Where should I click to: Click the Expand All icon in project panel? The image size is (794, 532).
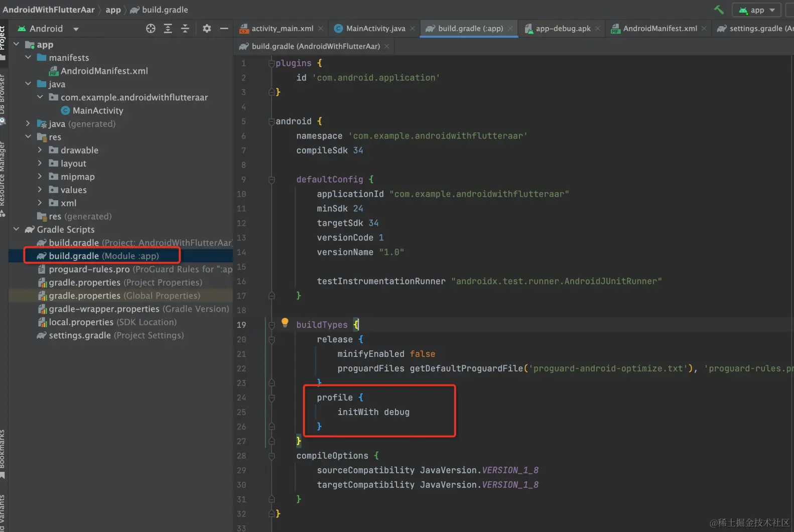point(168,29)
